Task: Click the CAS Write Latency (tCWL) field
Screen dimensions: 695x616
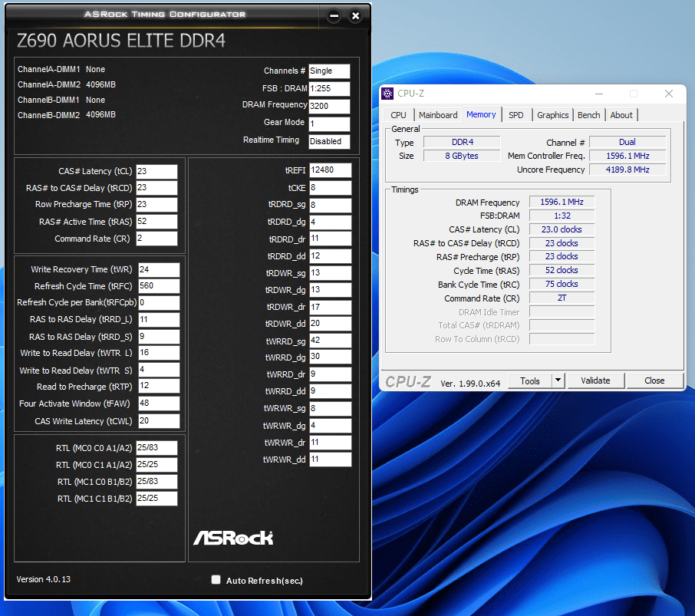Action: coord(159,421)
